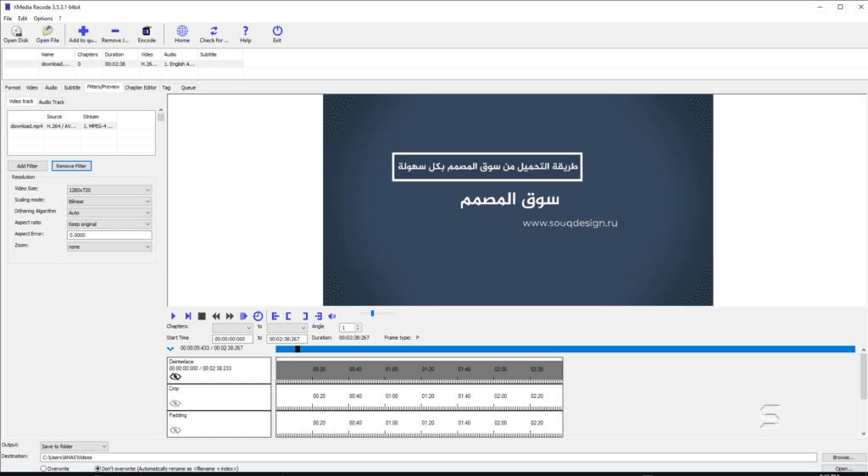Set the start marker bracket

pyautogui.click(x=288, y=316)
